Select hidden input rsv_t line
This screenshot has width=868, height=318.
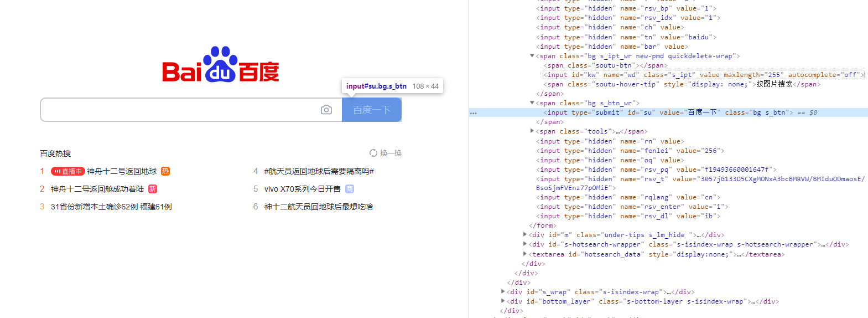700,183
